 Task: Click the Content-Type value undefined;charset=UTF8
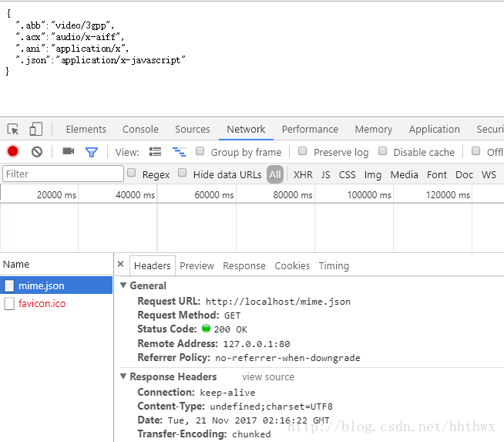coord(271,407)
